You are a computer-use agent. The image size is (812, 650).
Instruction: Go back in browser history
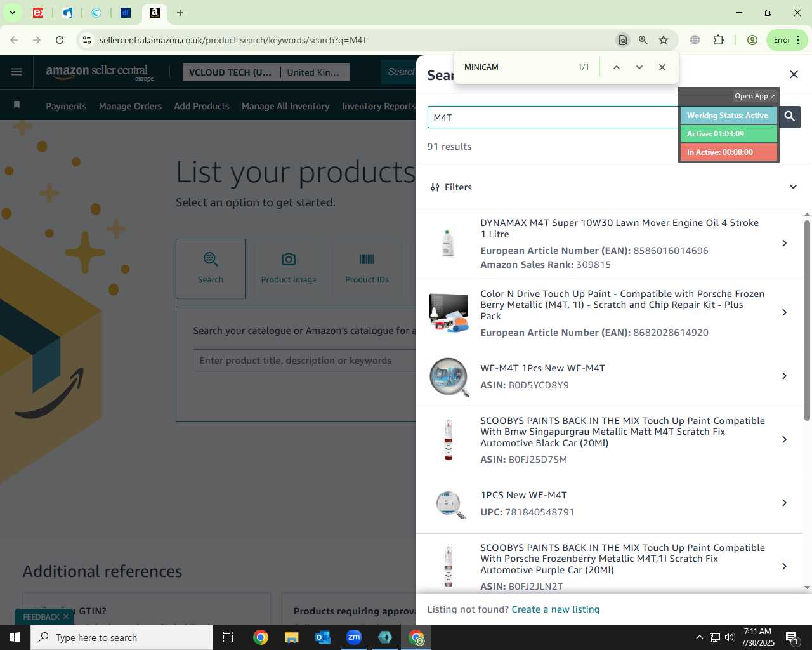click(14, 40)
